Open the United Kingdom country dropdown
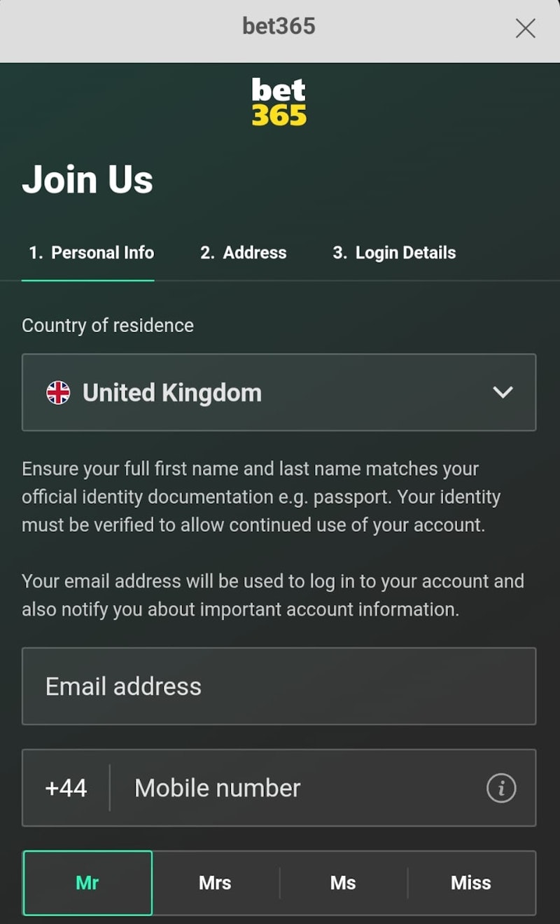Image resolution: width=560 pixels, height=924 pixels. click(x=279, y=392)
